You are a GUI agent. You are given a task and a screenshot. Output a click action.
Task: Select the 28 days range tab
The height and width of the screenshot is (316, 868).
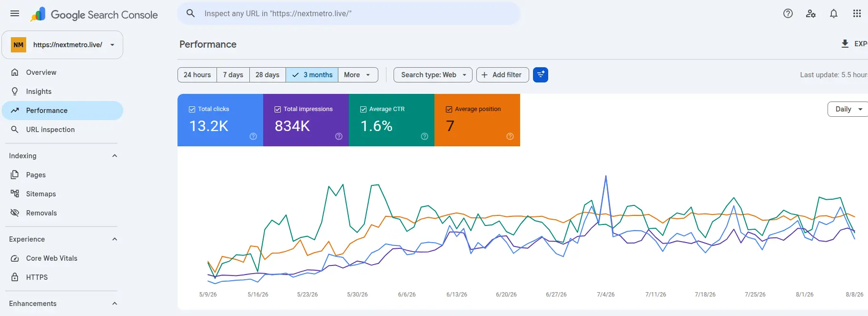coord(267,75)
